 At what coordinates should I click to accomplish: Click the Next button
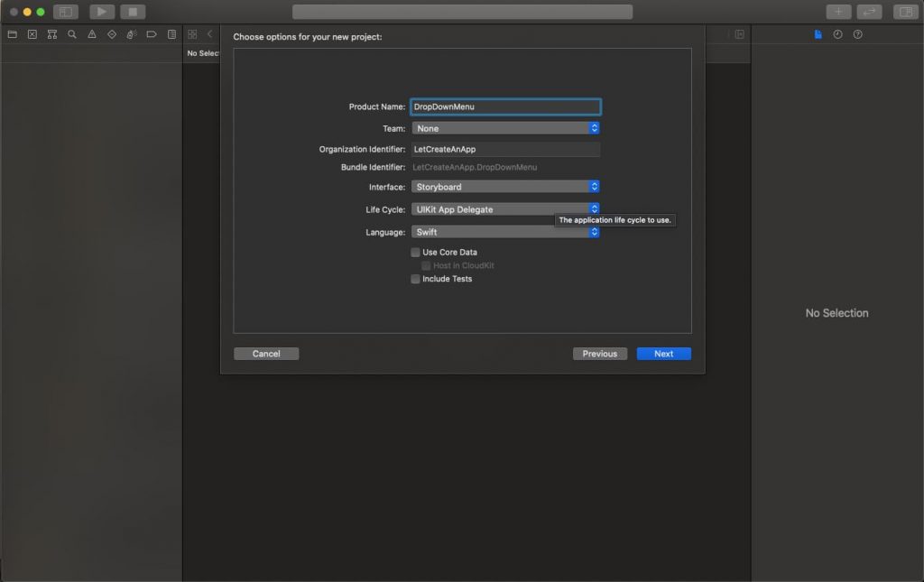tap(663, 354)
